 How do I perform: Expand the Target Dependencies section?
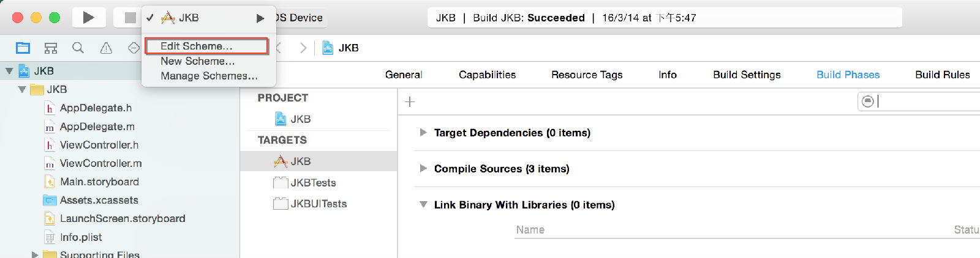(423, 133)
